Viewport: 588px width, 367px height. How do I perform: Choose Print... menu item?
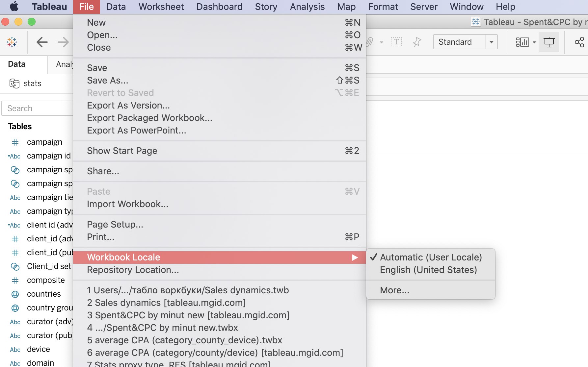[220, 237]
